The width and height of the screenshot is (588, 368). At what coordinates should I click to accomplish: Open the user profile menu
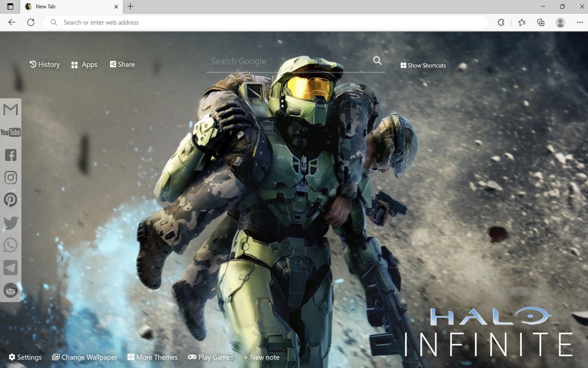560,22
